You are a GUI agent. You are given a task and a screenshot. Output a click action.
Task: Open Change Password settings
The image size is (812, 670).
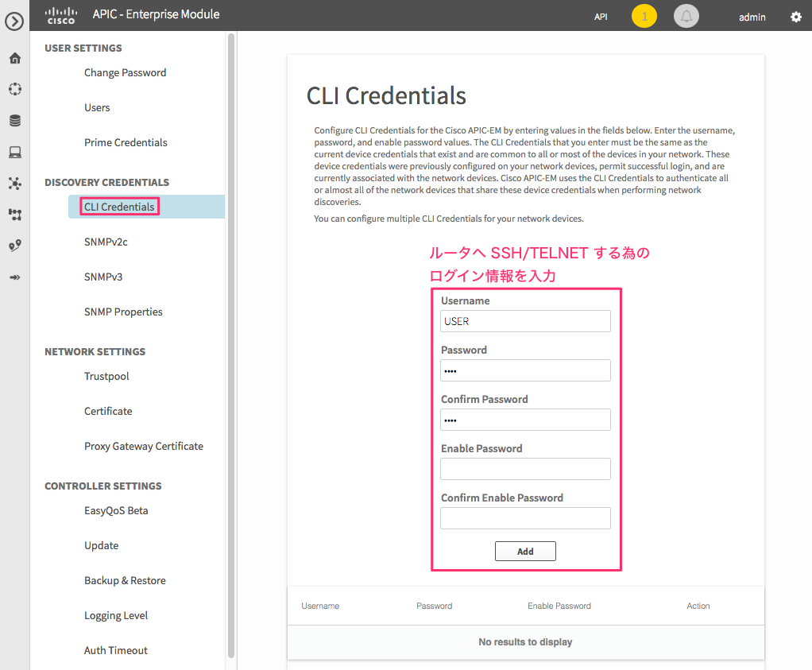[126, 72]
